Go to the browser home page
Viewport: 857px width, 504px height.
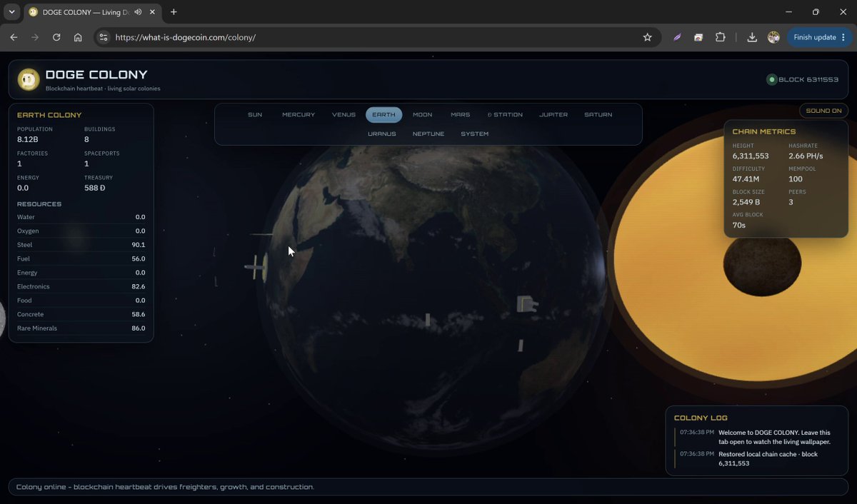coord(78,37)
